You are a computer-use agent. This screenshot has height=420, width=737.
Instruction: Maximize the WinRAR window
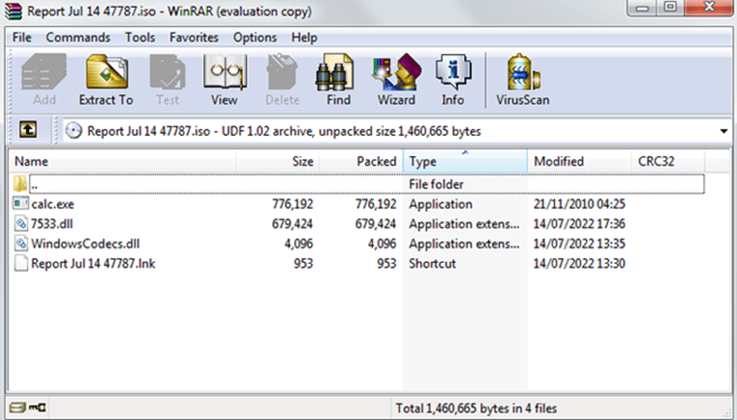pyautogui.click(x=670, y=8)
